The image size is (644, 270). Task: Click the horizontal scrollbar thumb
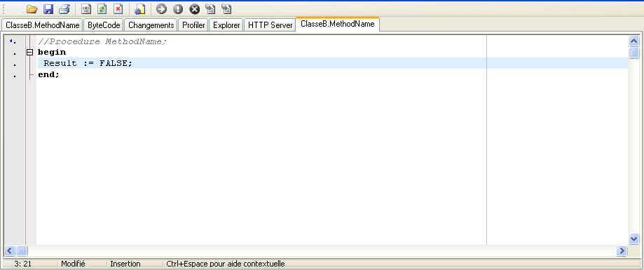click(x=22, y=250)
